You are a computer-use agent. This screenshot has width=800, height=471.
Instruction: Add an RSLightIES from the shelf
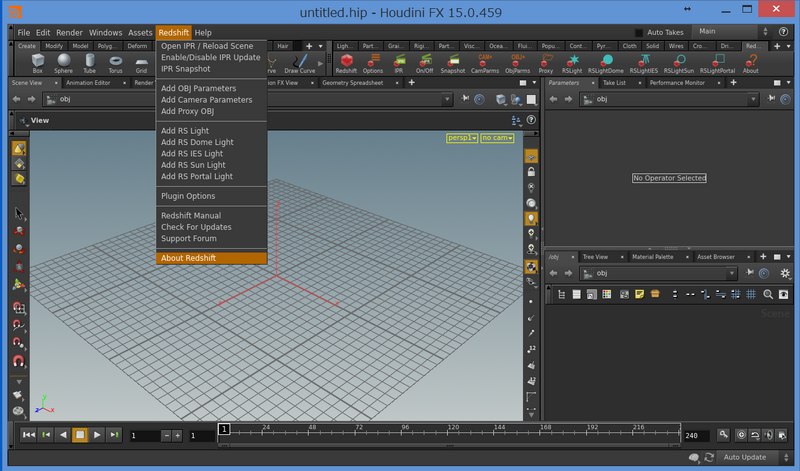coord(644,63)
